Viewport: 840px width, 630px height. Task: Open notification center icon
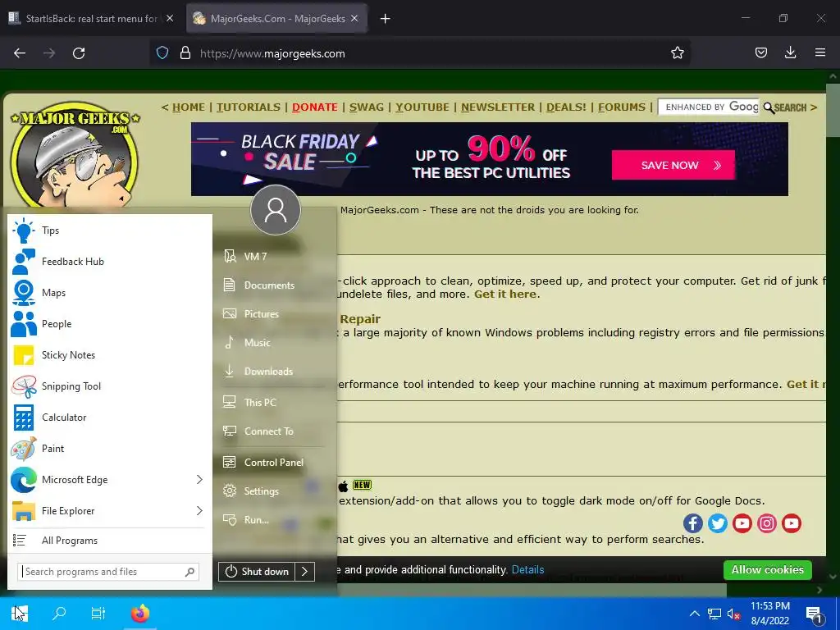(815, 614)
